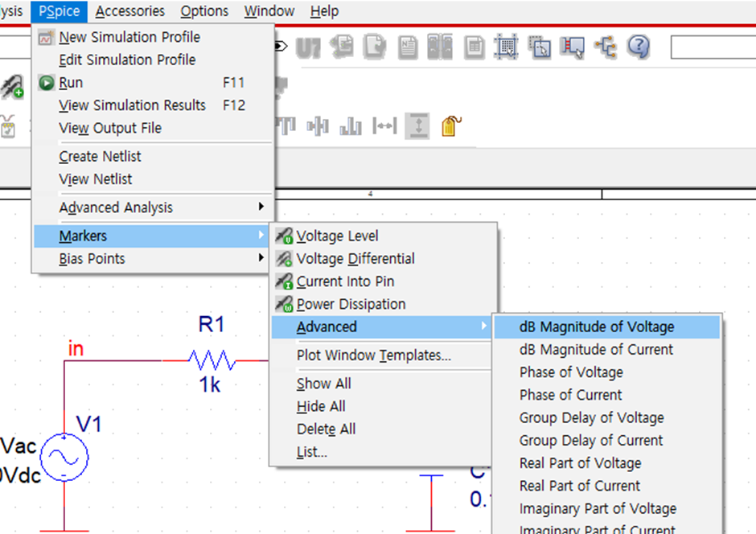This screenshot has width=756, height=534.
Task: Click the yellow tag icon
Action: (451, 126)
